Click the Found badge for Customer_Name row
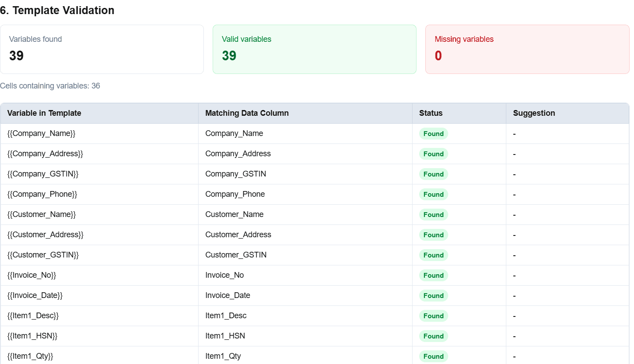 click(x=434, y=215)
